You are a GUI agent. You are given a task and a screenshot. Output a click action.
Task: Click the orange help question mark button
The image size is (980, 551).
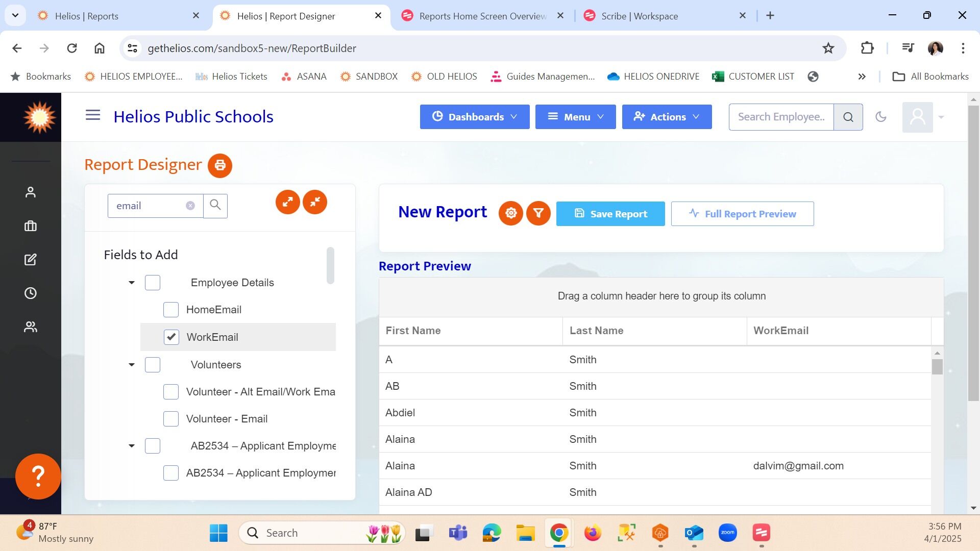coord(38,476)
